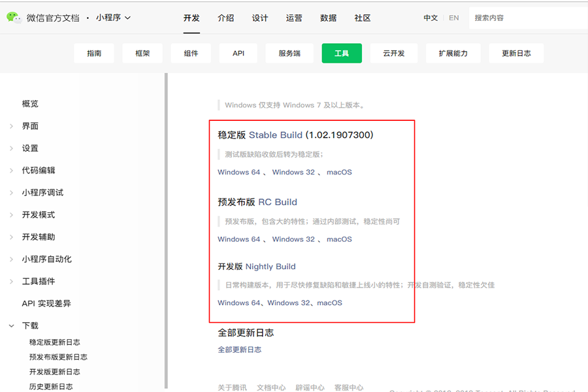The height and width of the screenshot is (392, 588).
Task: Switch language to 中文
Action: (431, 18)
